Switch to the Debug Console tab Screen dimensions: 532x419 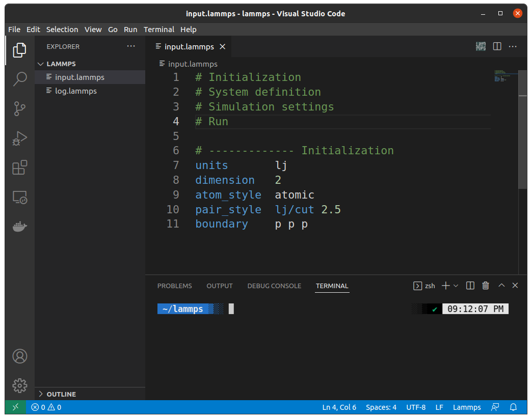[274, 286]
